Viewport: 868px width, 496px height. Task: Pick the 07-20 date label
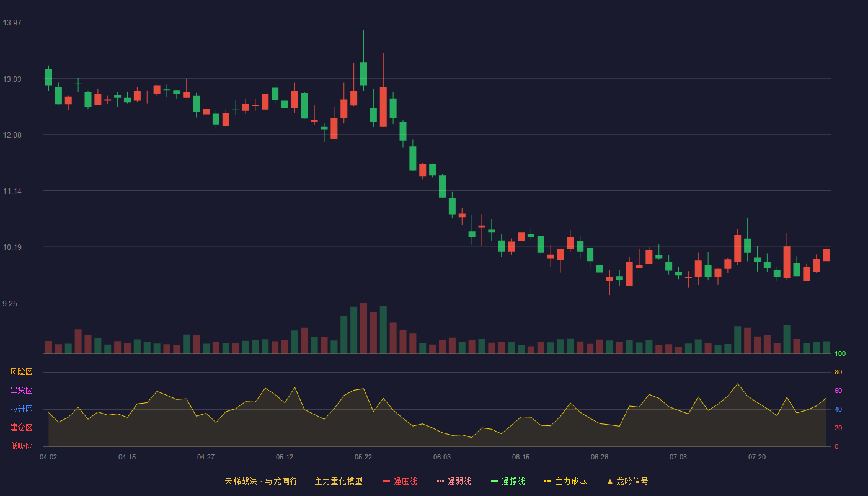coord(757,457)
